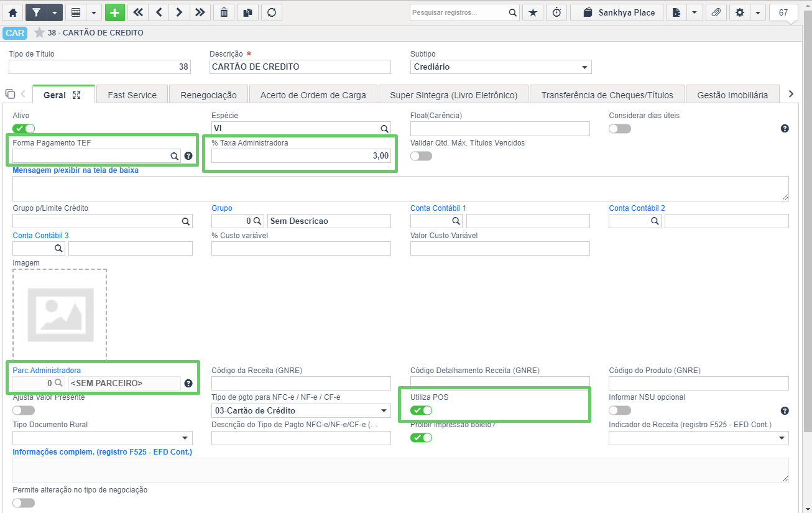
Task: Click the record count 67 box
Action: pyautogui.click(x=783, y=12)
